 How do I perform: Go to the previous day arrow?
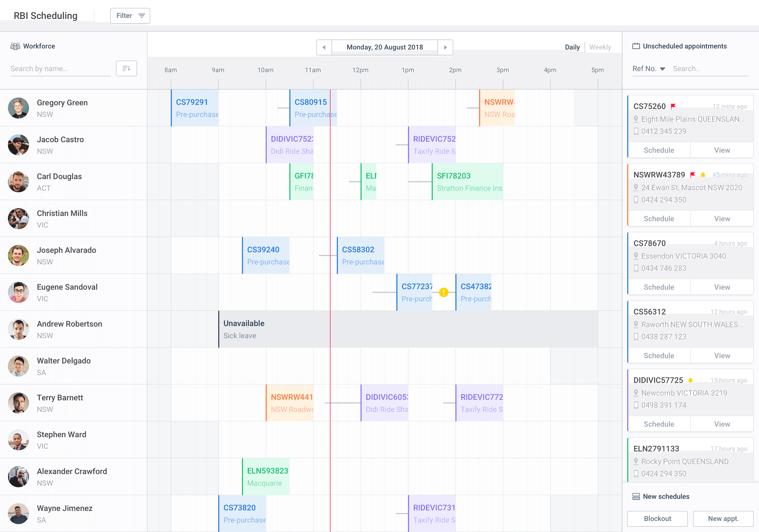pos(324,47)
